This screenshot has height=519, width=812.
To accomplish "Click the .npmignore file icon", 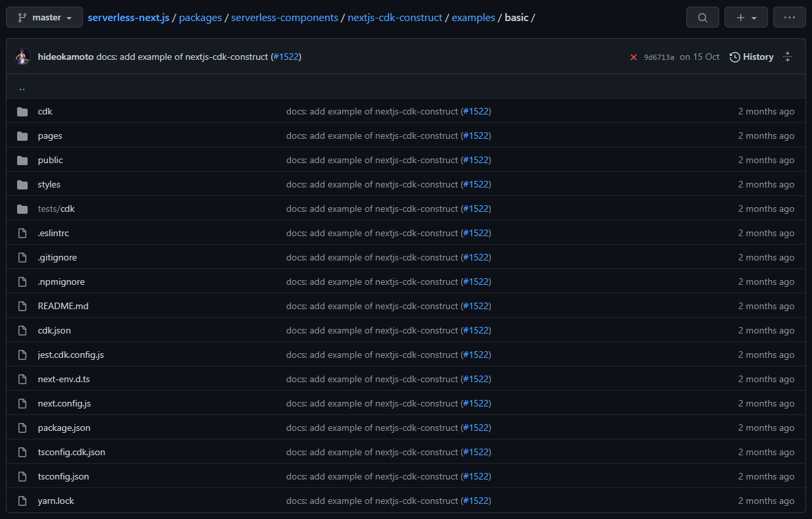I will (22, 282).
